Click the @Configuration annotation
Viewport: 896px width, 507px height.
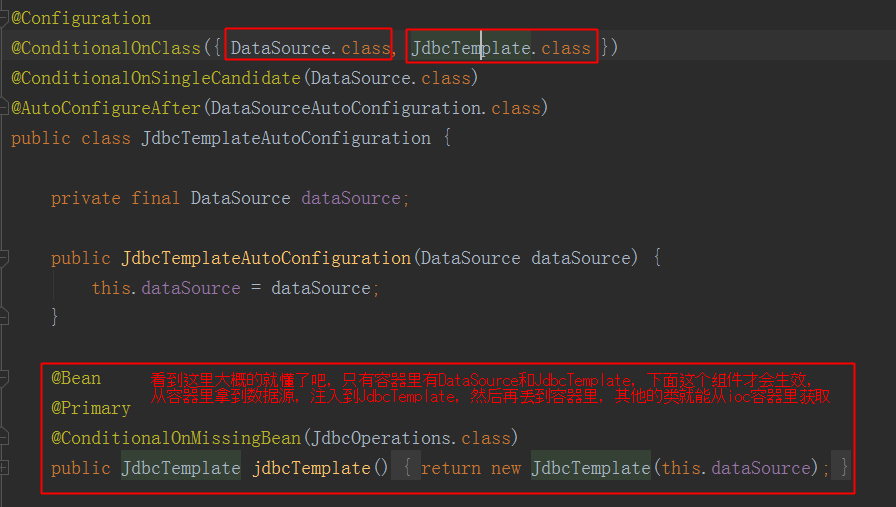click(x=81, y=18)
